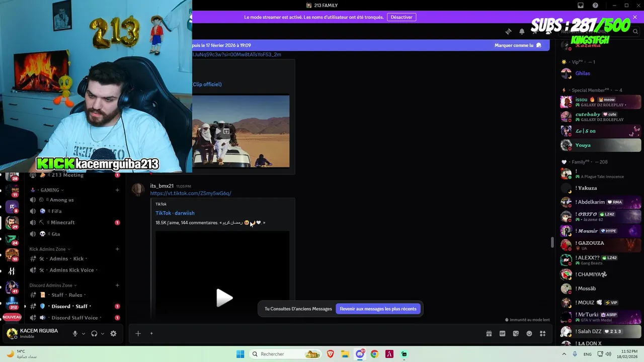Click the search magnifier in Rechercher box

click(635, 32)
